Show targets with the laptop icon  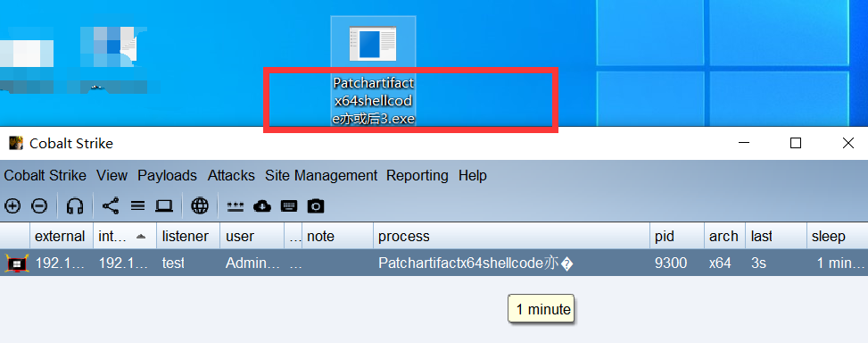(x=164, y=206)
